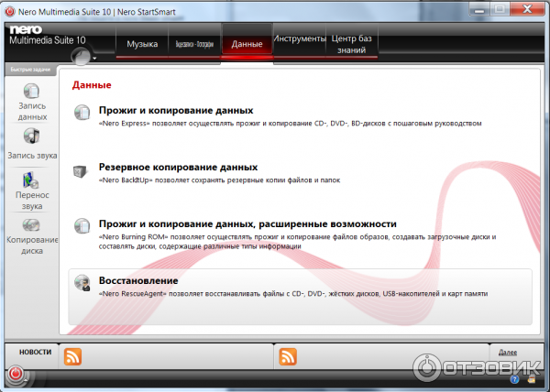550x392 pixels.
Task: Expand the dropdown arrow beside the globe orb
Action: pyautogui.click(x=94, y=56)
